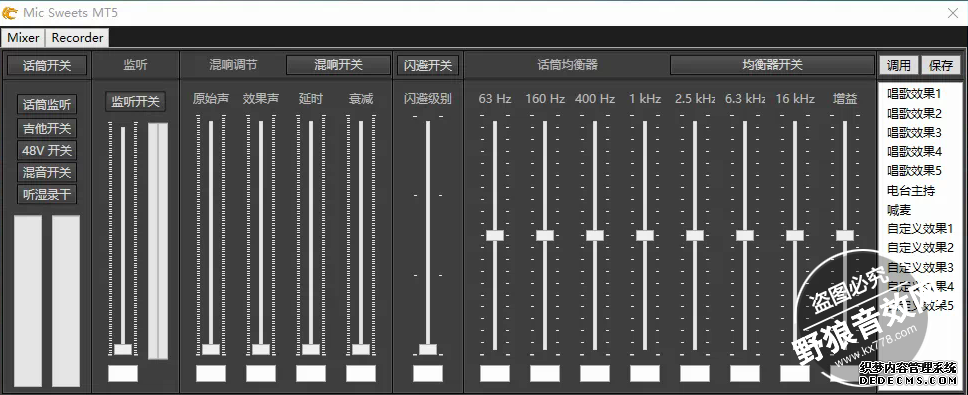The height and width of the screenshot is (395, 968).
Task: Toggle 话筒监听 microphone monitoring
Action: click(x=47, y=105)
